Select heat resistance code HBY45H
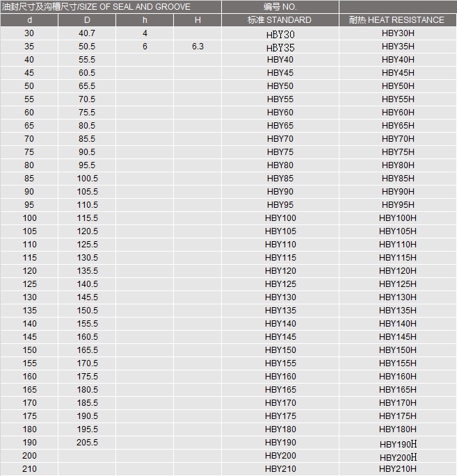 coord(398,73)
